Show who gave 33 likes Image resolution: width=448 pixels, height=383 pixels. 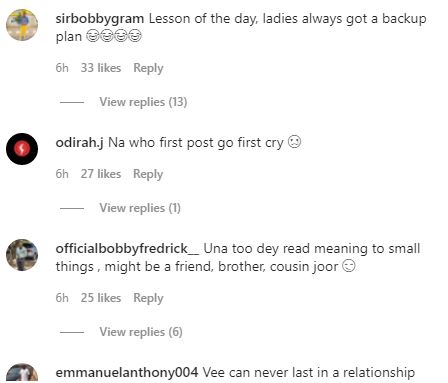[101, 68]
